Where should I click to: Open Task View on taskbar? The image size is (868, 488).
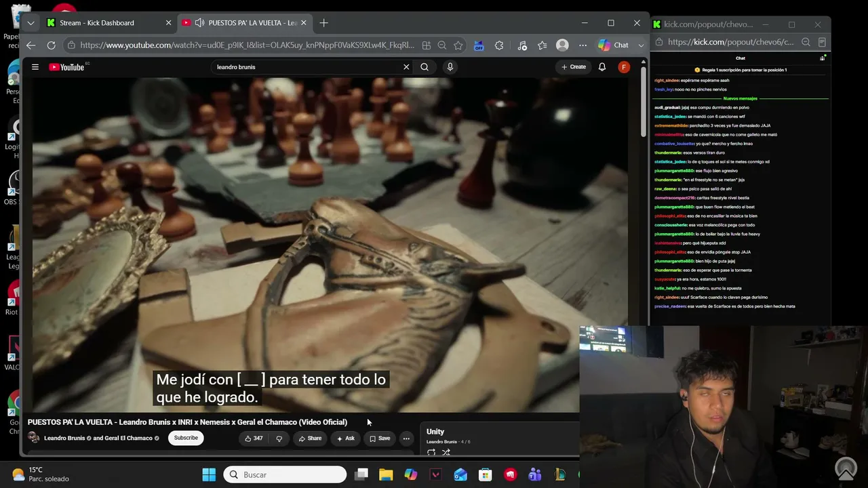pos(361,474)
